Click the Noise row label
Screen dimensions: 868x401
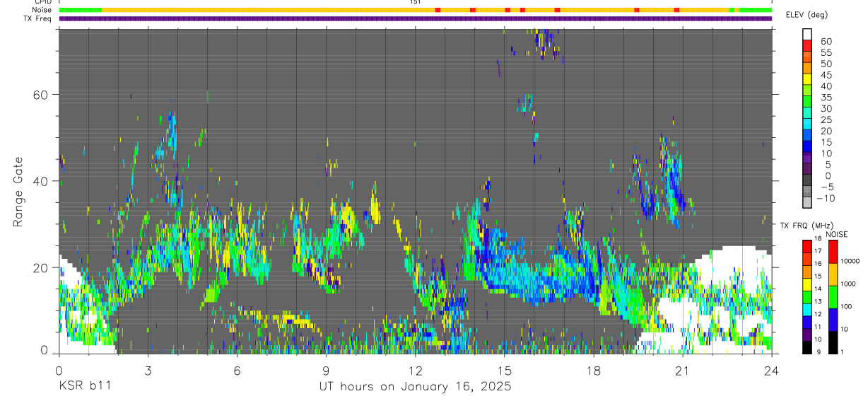(x=43, y=10)
